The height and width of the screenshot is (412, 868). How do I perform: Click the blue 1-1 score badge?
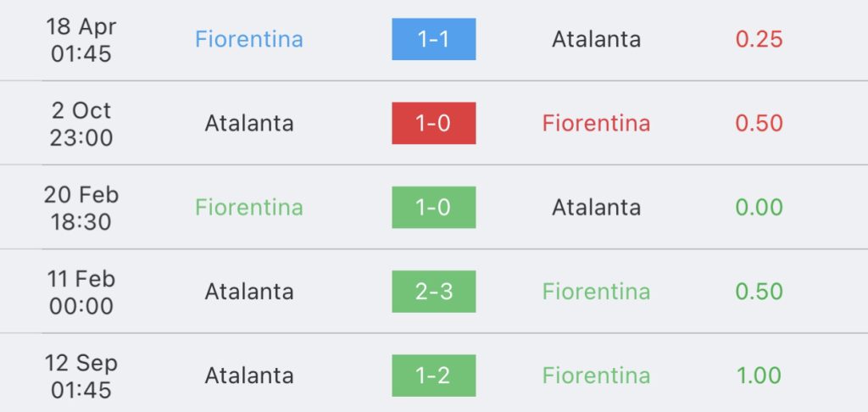click(433, 39)
